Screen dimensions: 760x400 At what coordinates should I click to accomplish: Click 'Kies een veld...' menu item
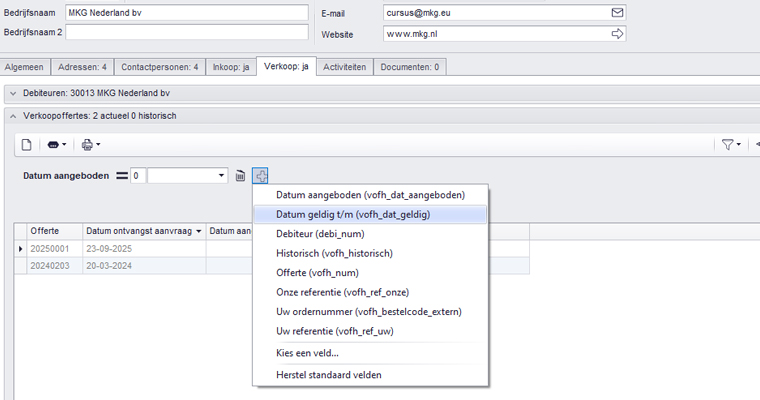[370, 353]
